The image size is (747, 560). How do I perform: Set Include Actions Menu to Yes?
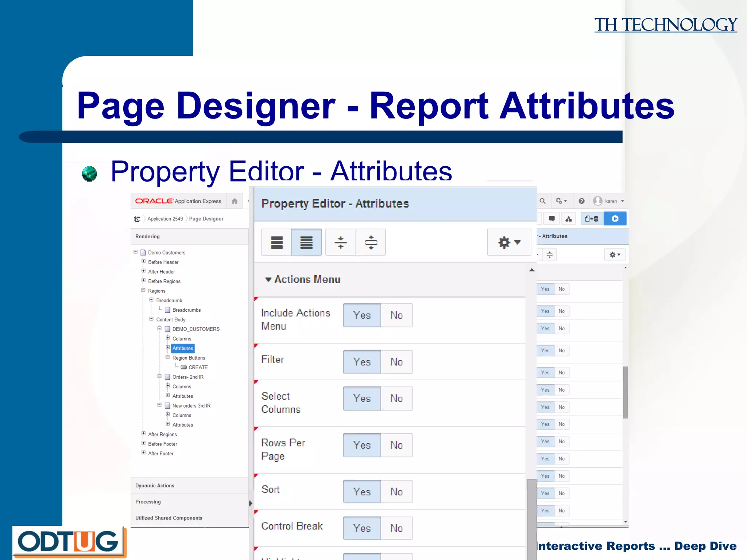point(362,315)
